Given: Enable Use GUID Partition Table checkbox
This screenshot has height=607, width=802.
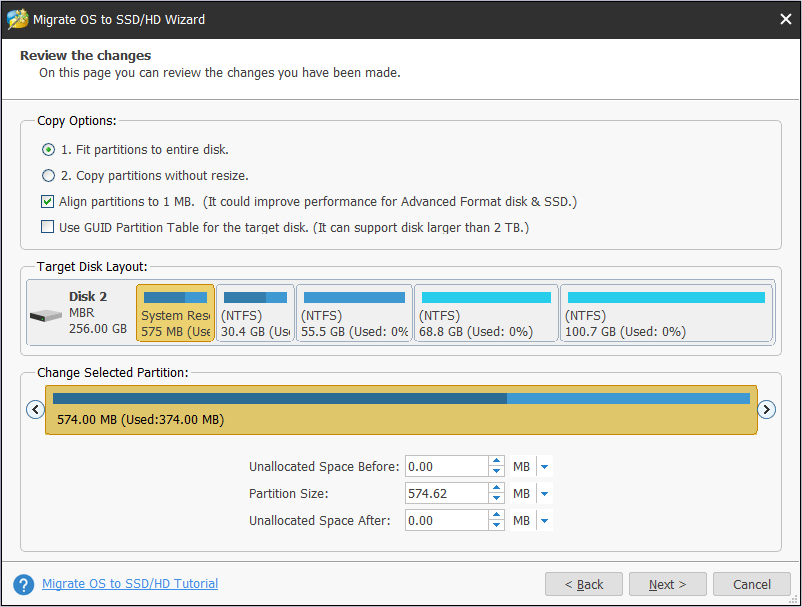Looking at the screenshot, I should tap(48, 228).
